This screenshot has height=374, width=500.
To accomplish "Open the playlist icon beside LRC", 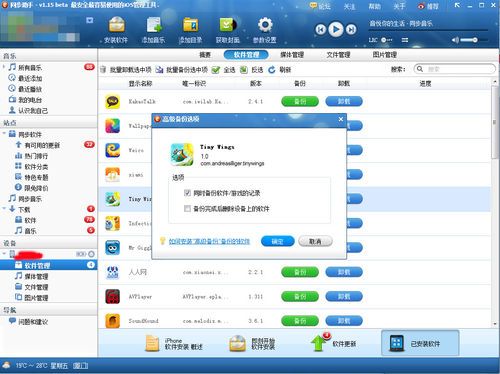I will click(x=405, y=40).
